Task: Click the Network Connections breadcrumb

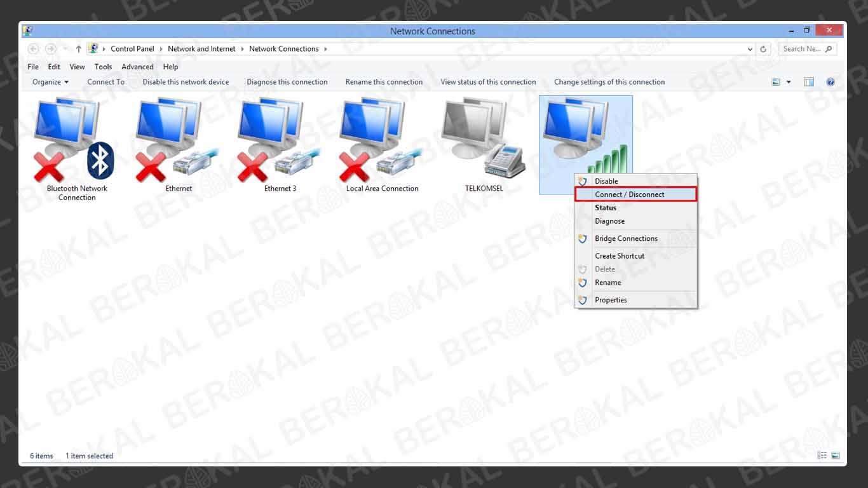Action: [x=284, y=49]
